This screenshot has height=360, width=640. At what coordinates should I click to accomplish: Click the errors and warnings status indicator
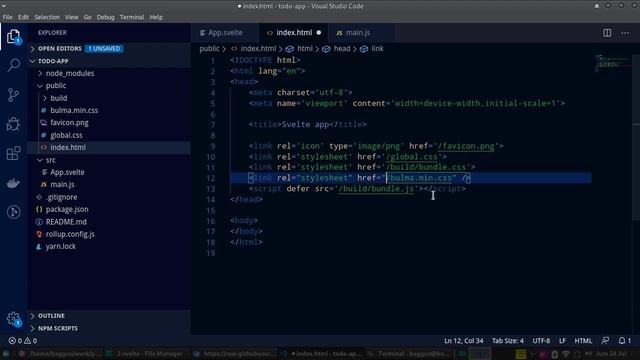click(x=23, y=340)
